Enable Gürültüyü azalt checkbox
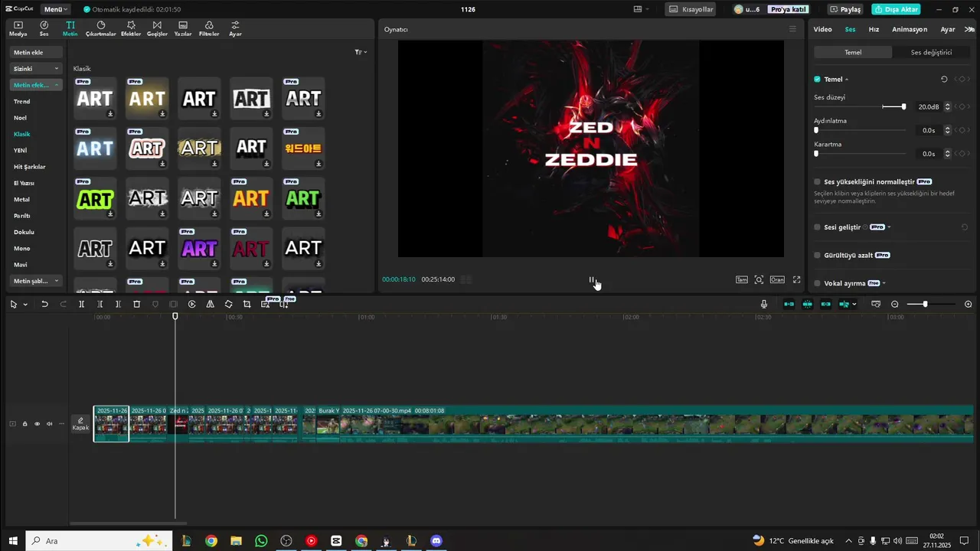This screenshot has height=551, width=980. 817,255
